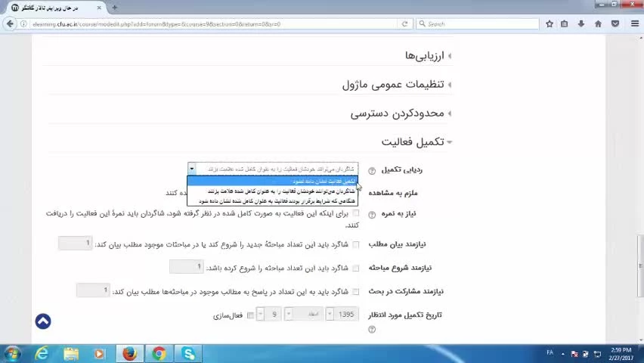The image size is (644, 363).
Task: Collapse the تکمیل فعالیت section
Action: pos(416,142)
